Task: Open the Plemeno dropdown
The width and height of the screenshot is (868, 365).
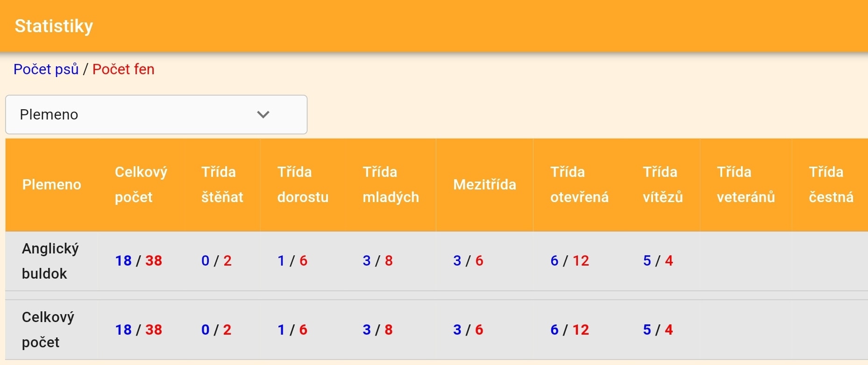Action: pyautogui.click(x=156, y=114)
